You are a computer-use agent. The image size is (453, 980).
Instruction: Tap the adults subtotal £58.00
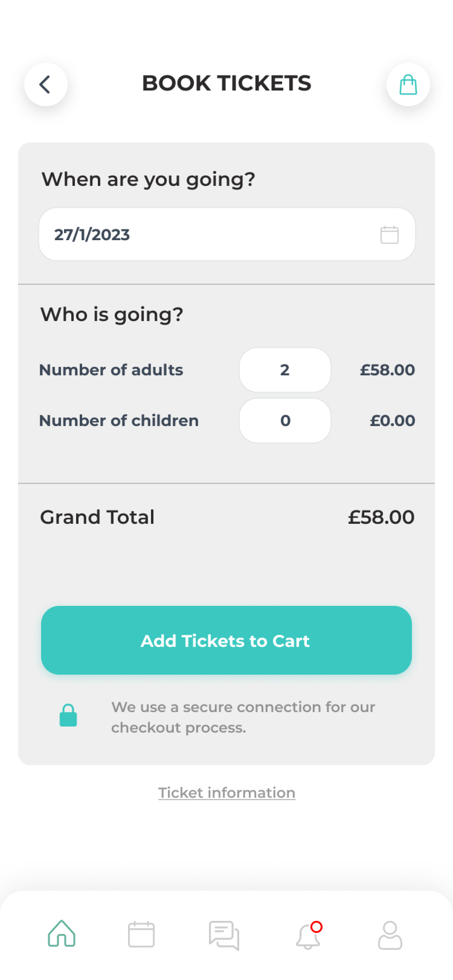coord(387,370)
